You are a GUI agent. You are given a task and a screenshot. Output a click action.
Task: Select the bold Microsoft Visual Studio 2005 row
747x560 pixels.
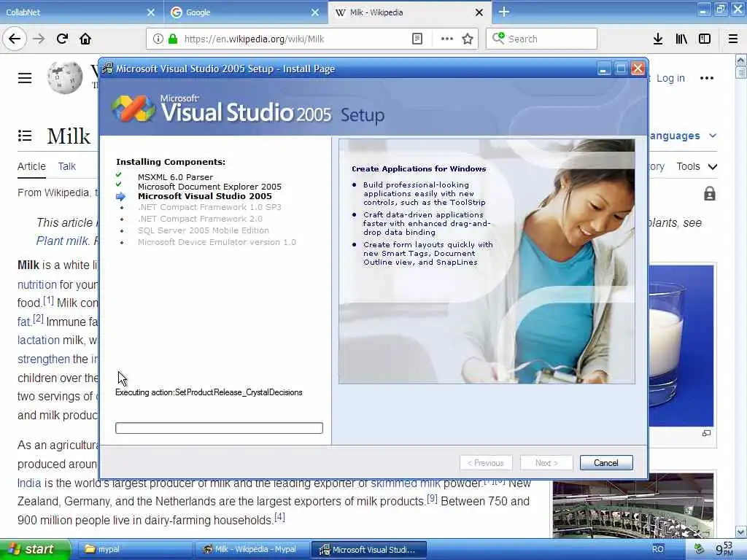205,195
